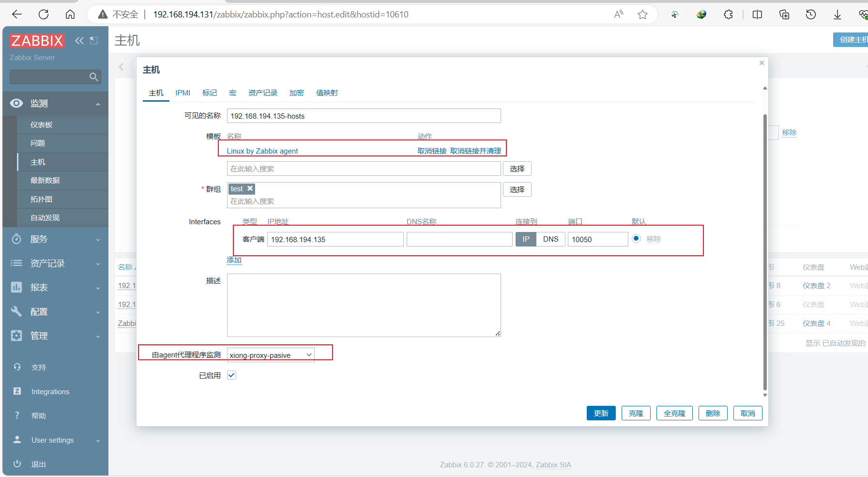Screen dimensions: 868x477
Task: Collapse the Zabbix sidebar with double-chevron icon
Action: 79,41
